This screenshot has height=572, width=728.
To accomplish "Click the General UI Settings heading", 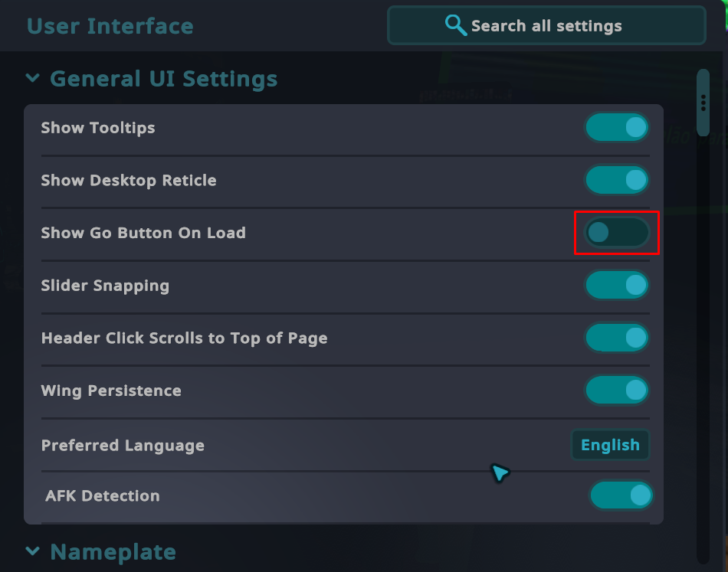I will point(163,79).
